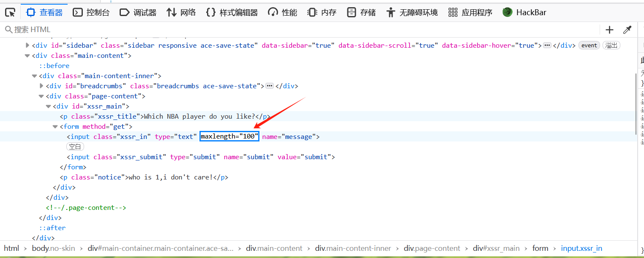Switch to the 存储 storage tab
Viewport: 644px width, 258px height.
click(361, 12)
